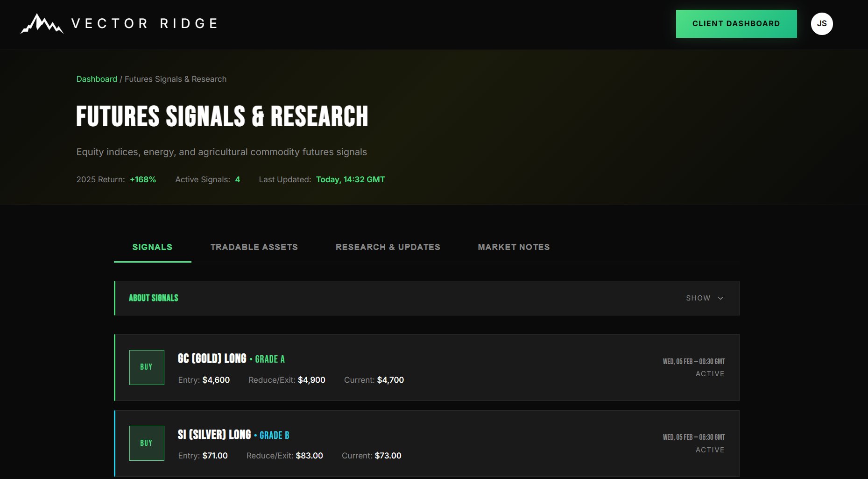
Task: Expand the About Signals section
Action: 154,298
